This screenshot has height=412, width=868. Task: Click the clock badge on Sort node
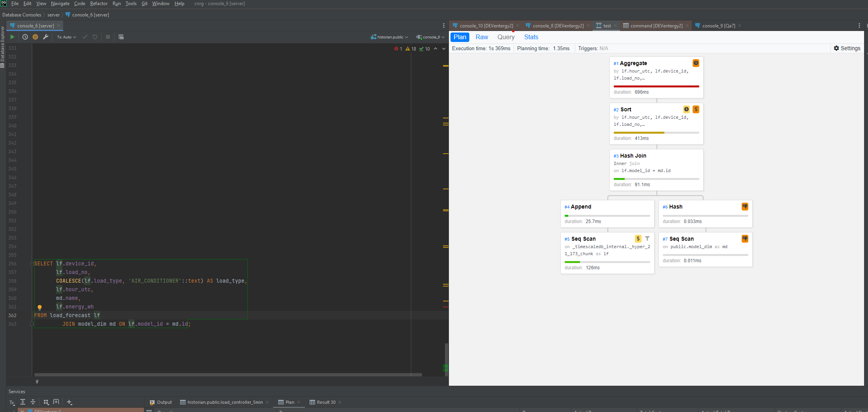(686, 109)
